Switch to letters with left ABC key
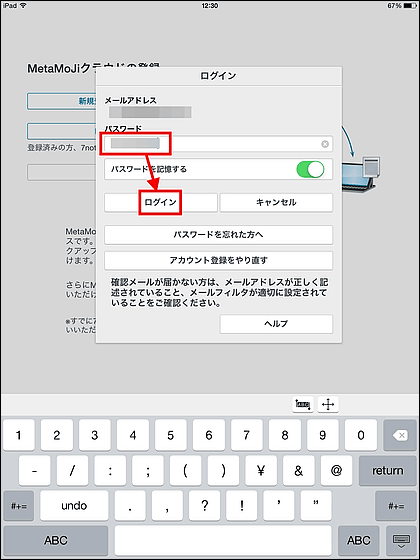This screenshot has height=560, width=420. [56, 540]
